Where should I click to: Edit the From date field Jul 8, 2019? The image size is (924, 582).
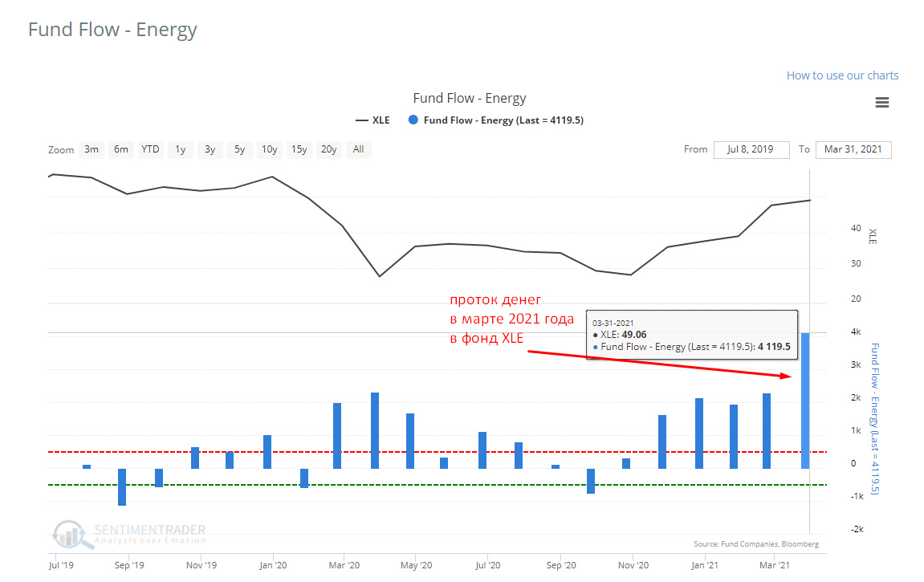pyautogui.click(x=751, y=149)
